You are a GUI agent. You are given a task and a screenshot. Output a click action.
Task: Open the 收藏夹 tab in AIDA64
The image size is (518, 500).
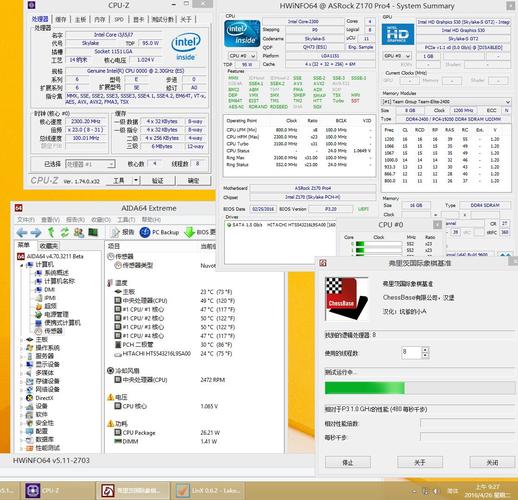tap(49, 246)
